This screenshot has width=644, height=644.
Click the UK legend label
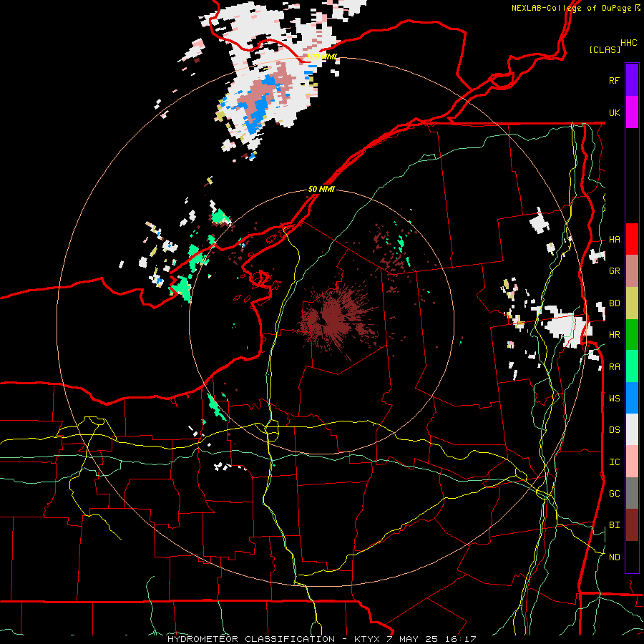pyautogui.click(x=614, y=112)
